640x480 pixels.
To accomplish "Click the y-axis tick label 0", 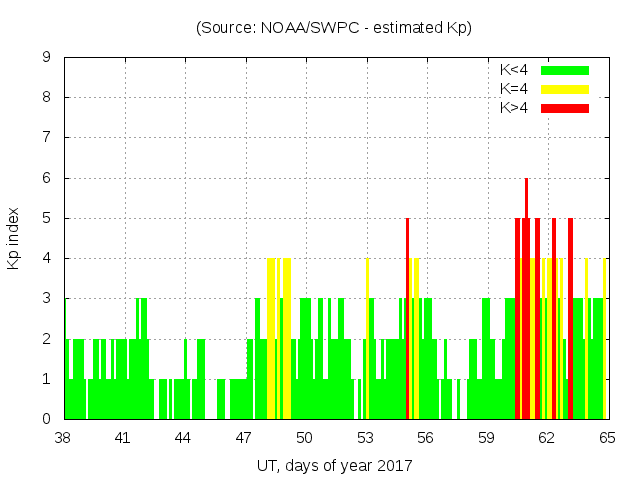I will click(x=47, y=419).
